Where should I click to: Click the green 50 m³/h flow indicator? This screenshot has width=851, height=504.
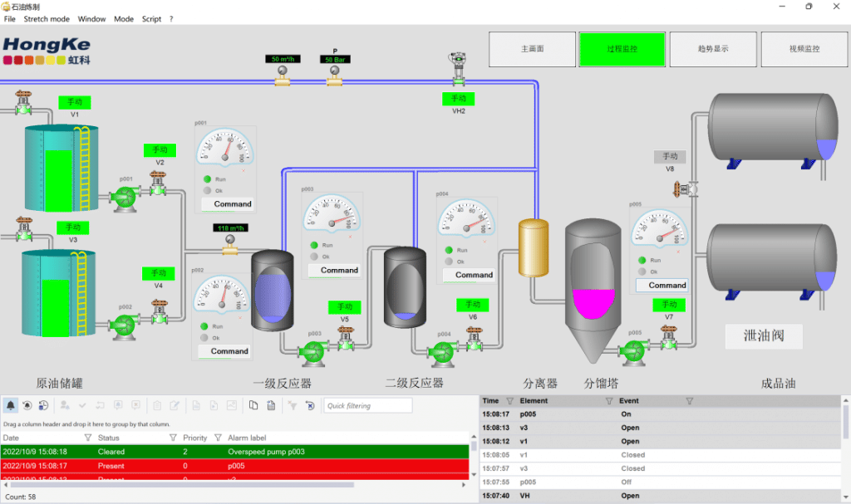282,58
